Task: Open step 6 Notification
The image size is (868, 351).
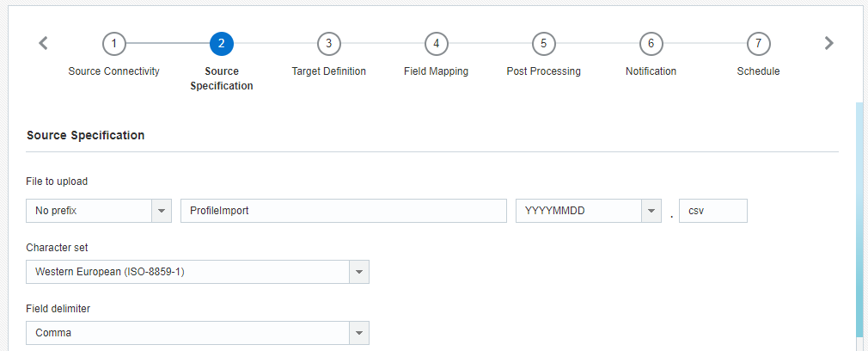Action: tap(651, 44)
